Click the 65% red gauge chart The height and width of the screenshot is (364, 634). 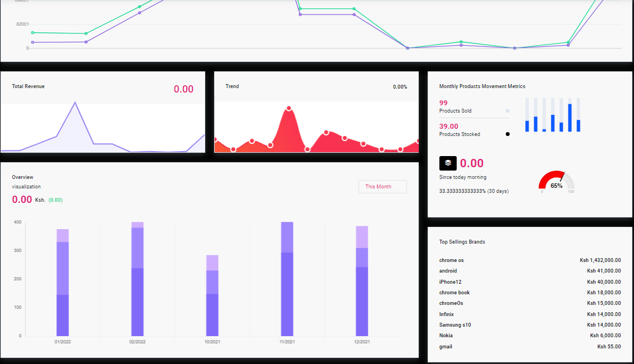point(556,182)
